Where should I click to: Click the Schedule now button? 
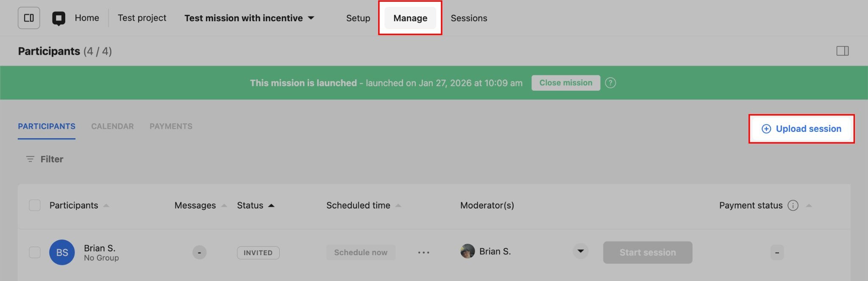[x=361, y=253]
